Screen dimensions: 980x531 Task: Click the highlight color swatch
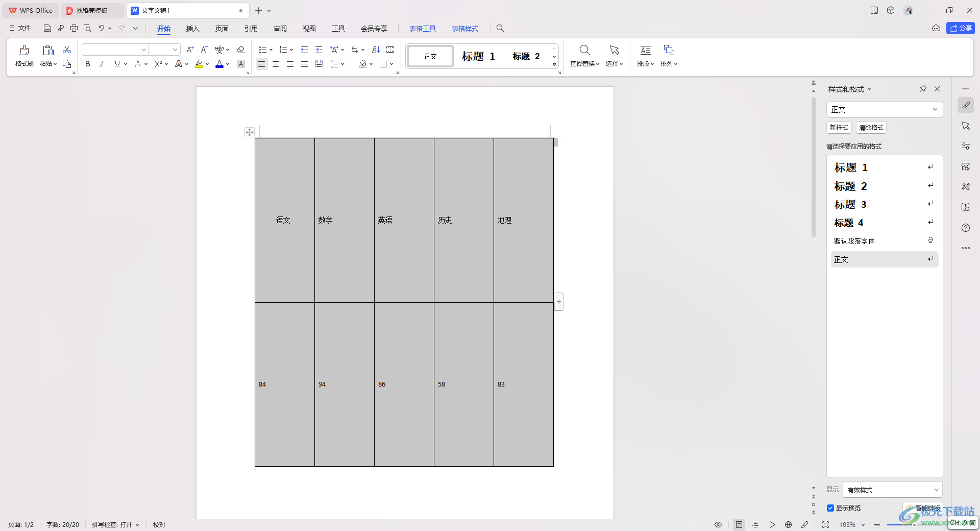(x=199, y=64)
